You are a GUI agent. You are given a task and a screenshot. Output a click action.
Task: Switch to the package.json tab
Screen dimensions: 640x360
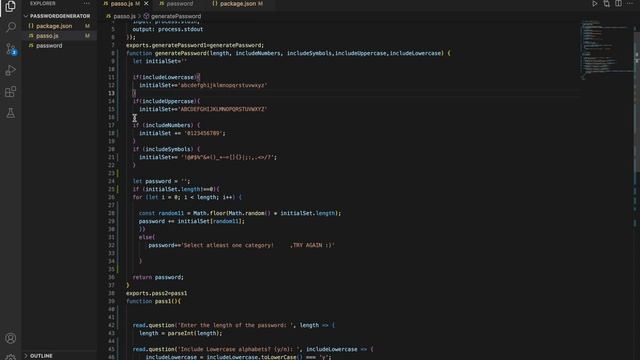tap(238, 4)
